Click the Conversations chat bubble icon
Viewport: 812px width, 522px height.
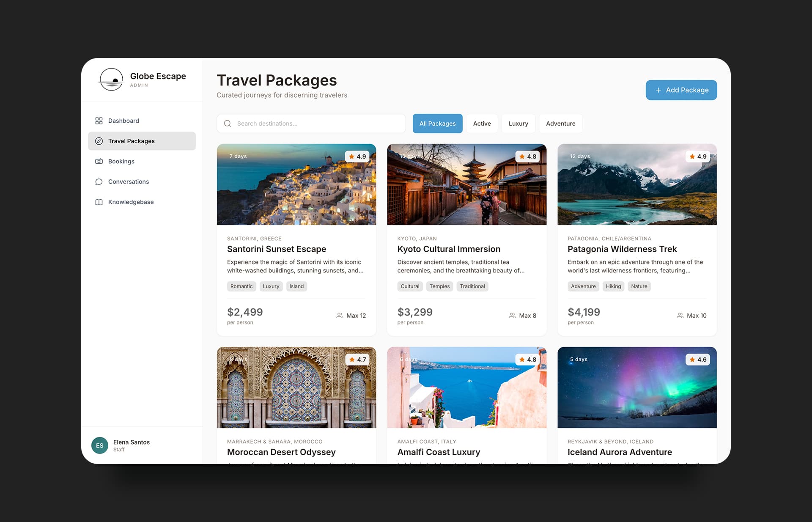click(99, 181)
